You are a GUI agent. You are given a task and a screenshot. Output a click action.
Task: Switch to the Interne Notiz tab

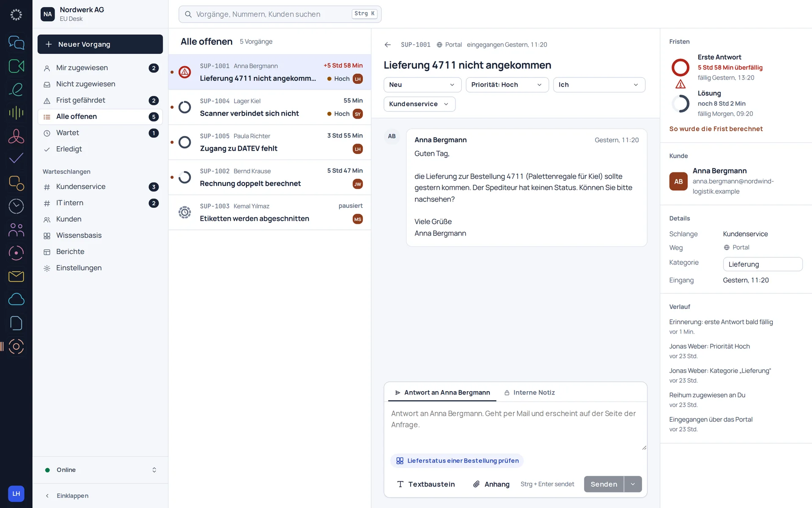coord(529,392)
